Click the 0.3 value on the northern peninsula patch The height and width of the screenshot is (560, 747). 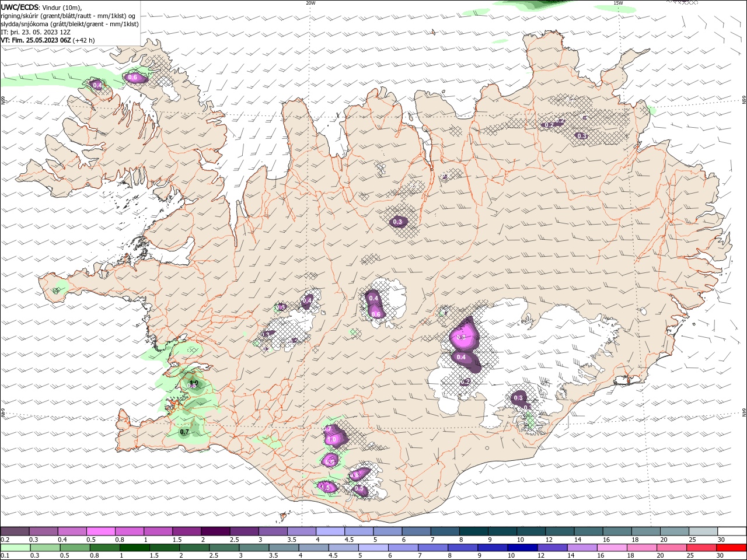point(398,222)
